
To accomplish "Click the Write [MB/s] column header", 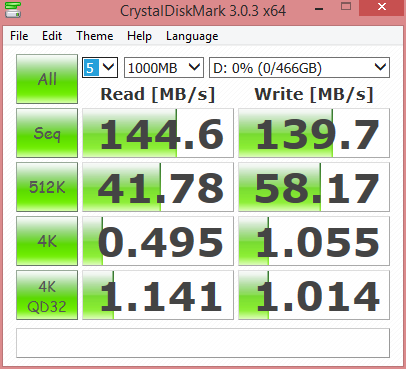I will tap(314, 94).
